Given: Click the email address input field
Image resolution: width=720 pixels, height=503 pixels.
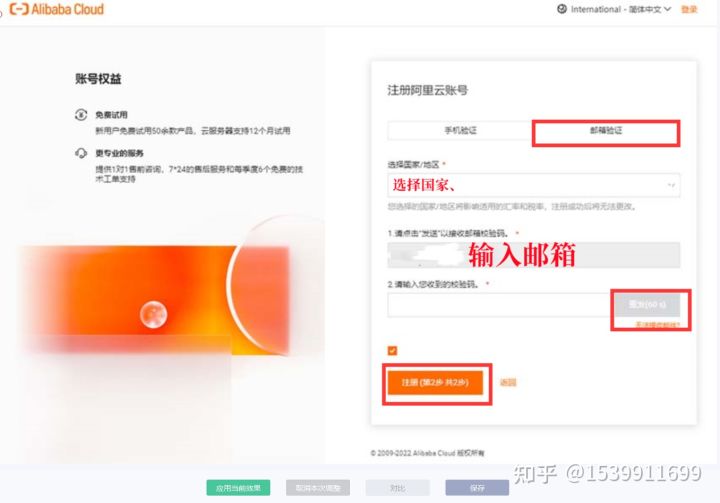Looking at the screenshot, I should tap(534, 255).
